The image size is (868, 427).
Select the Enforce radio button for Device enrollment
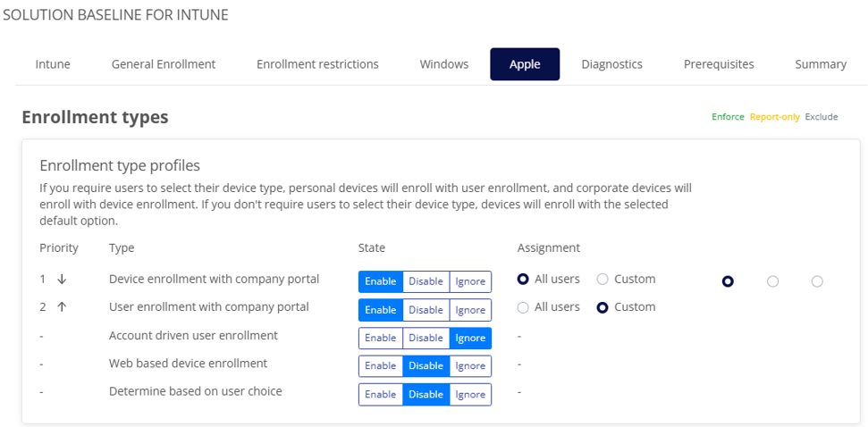pos(728,281)
